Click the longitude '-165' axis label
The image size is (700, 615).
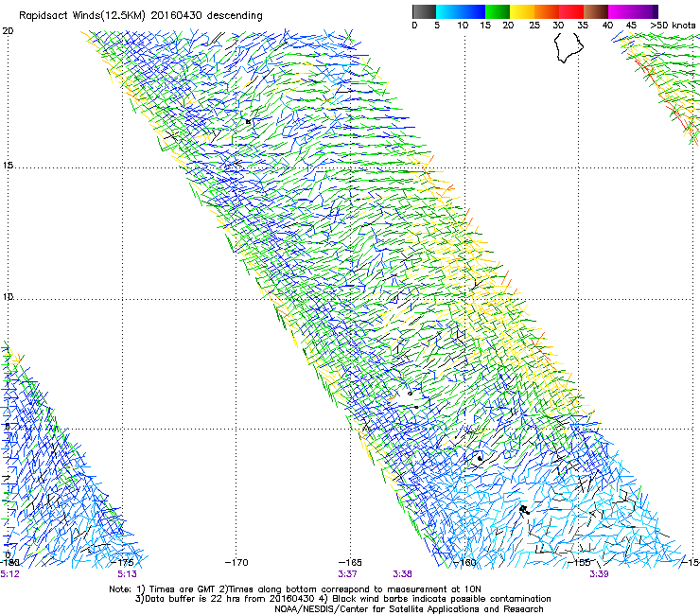point(350,563)
